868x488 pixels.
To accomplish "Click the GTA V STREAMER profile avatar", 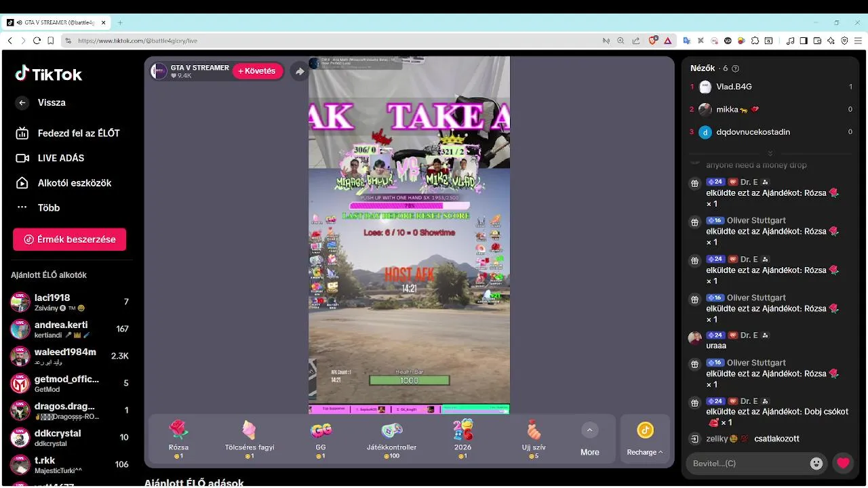I will (x=159, y=71).
